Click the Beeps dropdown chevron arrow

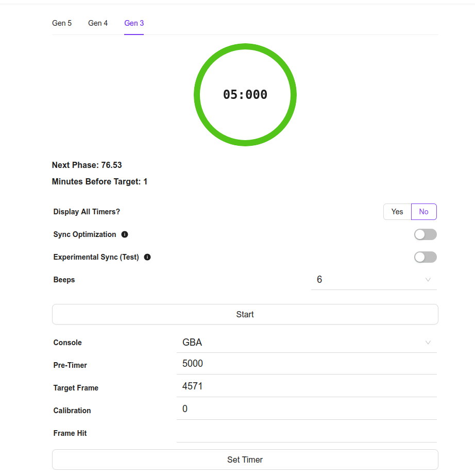(428, 280)
